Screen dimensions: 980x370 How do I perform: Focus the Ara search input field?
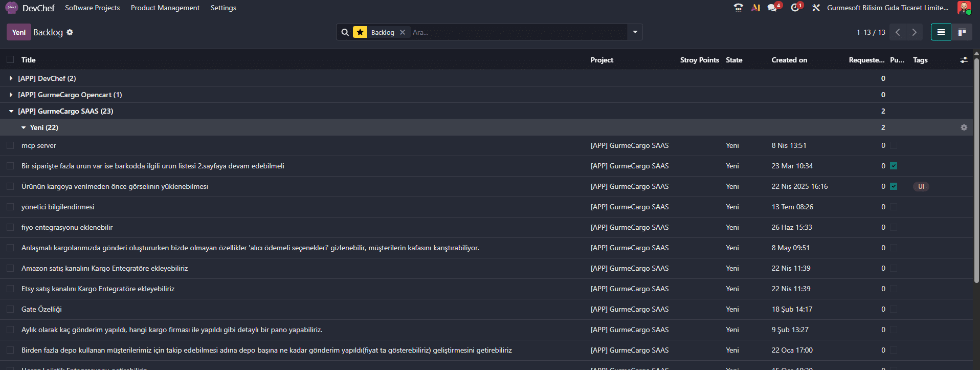click(x=518, y=32)
